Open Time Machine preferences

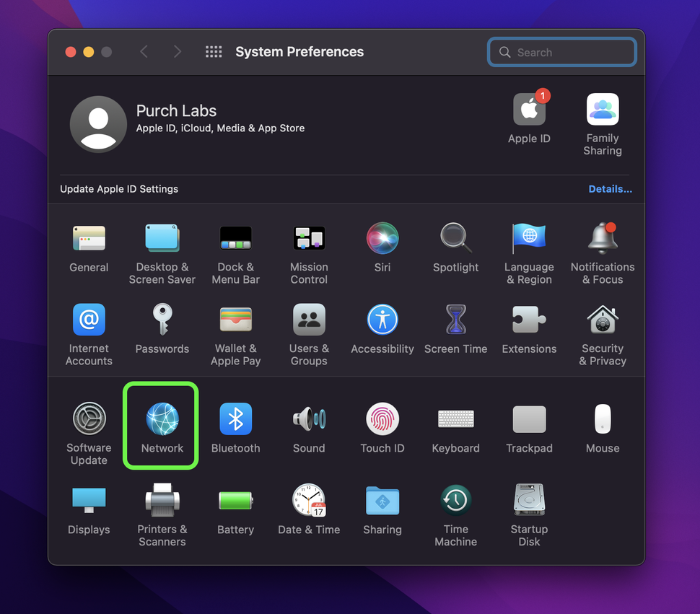point(456,515)
